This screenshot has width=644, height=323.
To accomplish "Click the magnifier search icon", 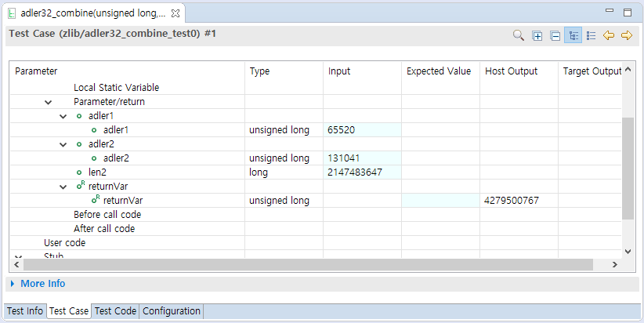I will [x=518, y=35].
